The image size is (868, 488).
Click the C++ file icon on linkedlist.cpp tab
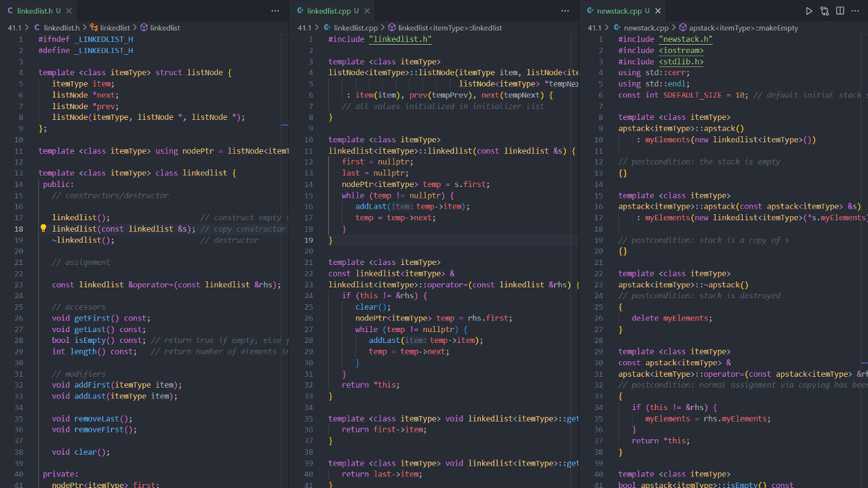pyautogui.click(x=300, y=11)
